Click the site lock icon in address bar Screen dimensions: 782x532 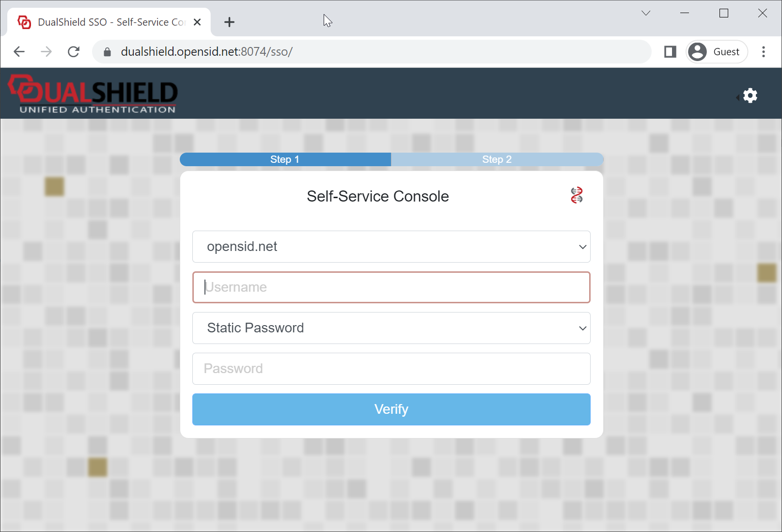108,52
